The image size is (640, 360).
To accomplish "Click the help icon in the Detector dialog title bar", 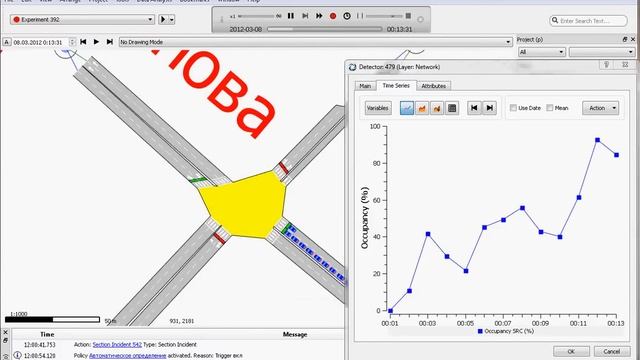I will point(607,65).
